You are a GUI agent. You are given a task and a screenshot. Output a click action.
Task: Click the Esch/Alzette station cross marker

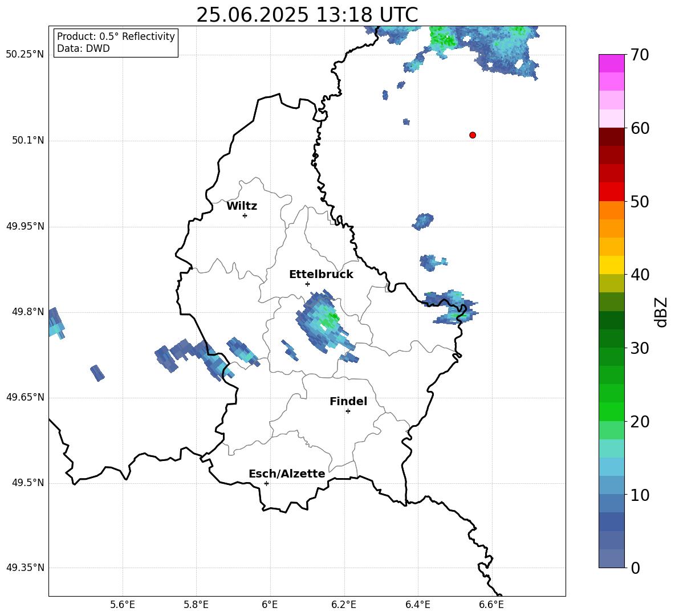266,483
